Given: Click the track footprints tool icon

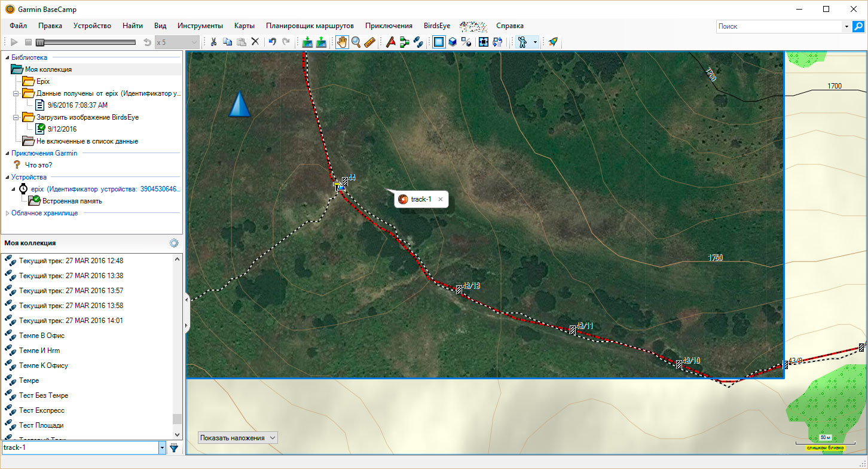Looking at the screenshot, I should click(x=418, y=42).
